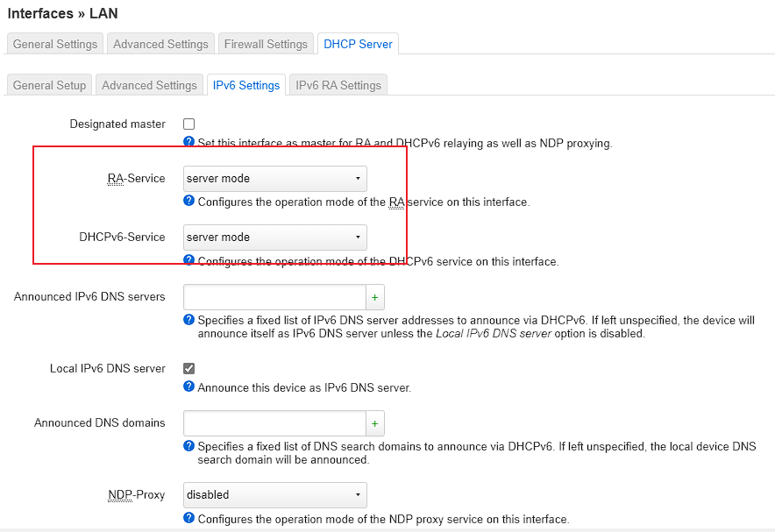
Task: Expand the NDP-Proxy dropdown
Action: coord(274,495)
